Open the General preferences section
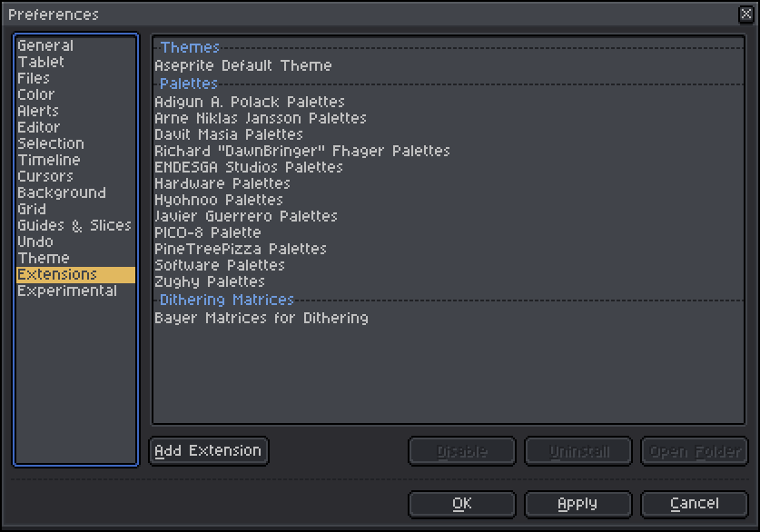This screenshot has width=760, height=532. pyautogui.click(x=45, y=45)
